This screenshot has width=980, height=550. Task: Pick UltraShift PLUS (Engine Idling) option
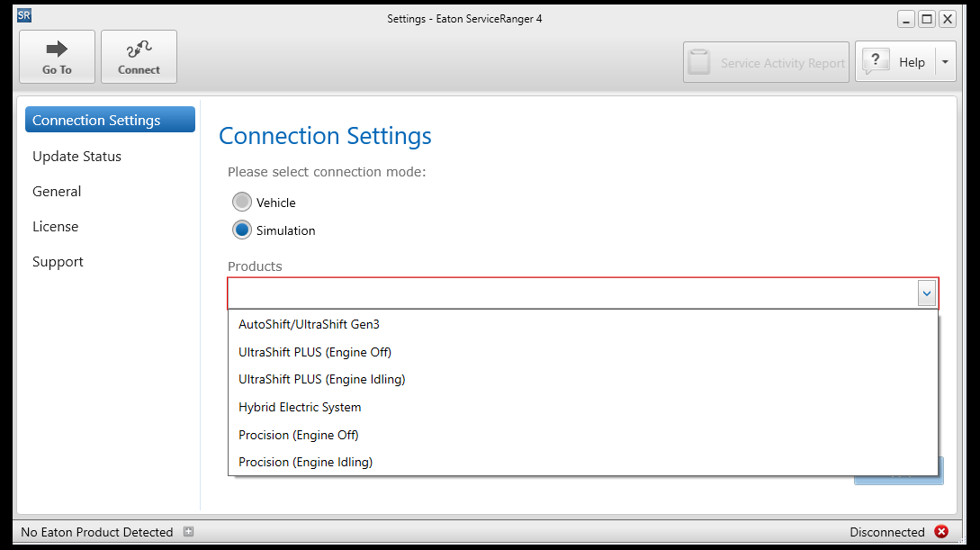pyautogui.click(x=321, y=379)
